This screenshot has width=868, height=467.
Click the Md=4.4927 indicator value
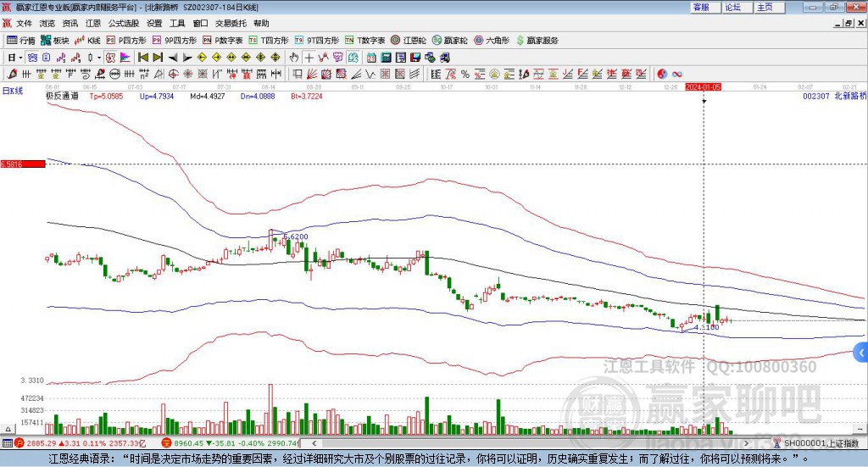(207, 97)
